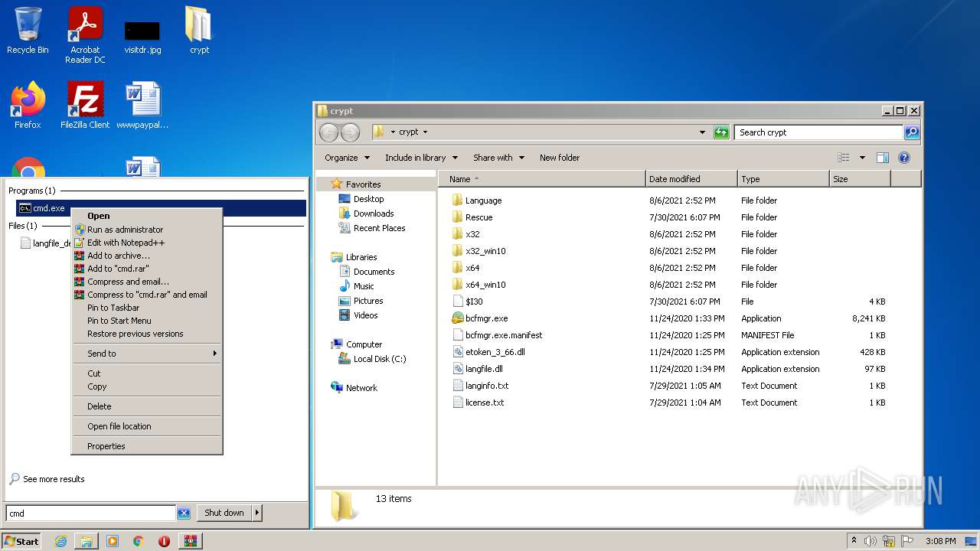Choose Open in the context menu
980x551 pixels.
(146, 216)
